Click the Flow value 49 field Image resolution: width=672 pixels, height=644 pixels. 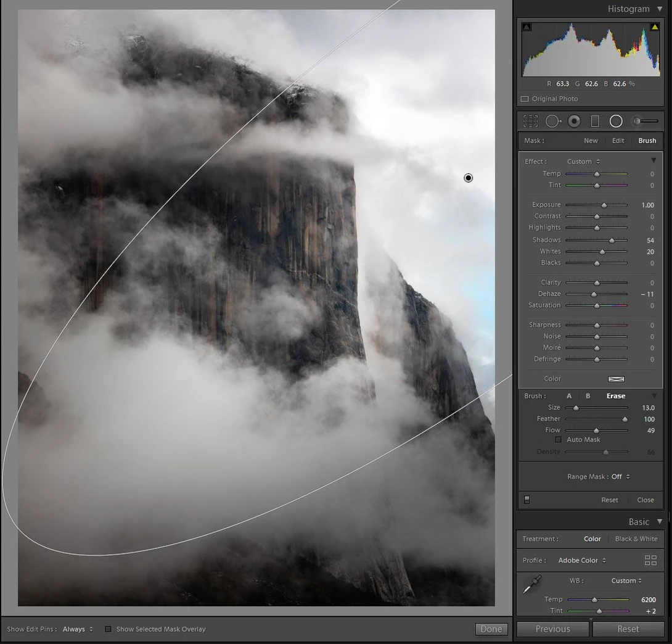(650, 431)
